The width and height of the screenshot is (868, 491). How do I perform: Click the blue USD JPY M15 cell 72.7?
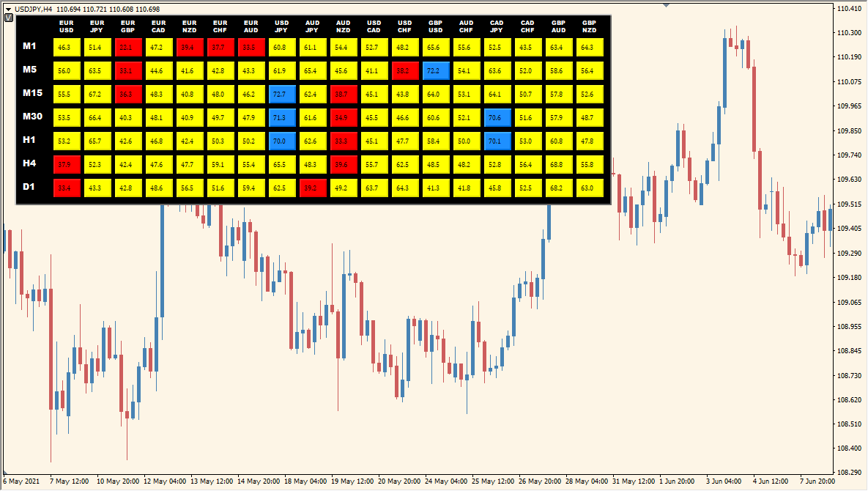282,95
